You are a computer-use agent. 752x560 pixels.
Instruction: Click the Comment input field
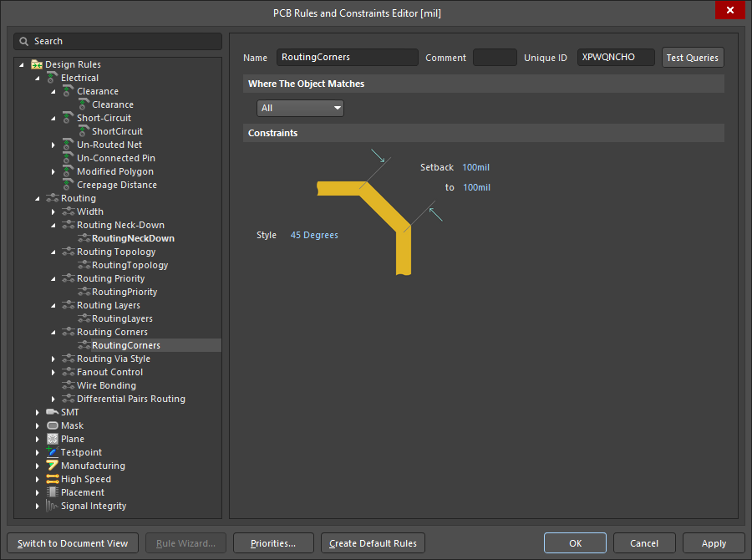[495, 57]
